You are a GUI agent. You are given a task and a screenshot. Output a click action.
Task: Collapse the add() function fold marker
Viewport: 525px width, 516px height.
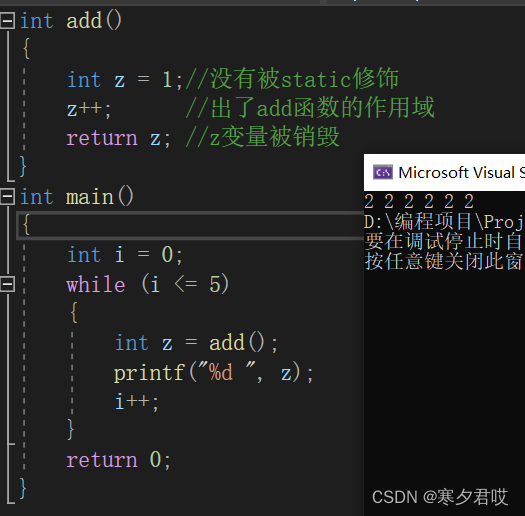click(x=7, y=21)
